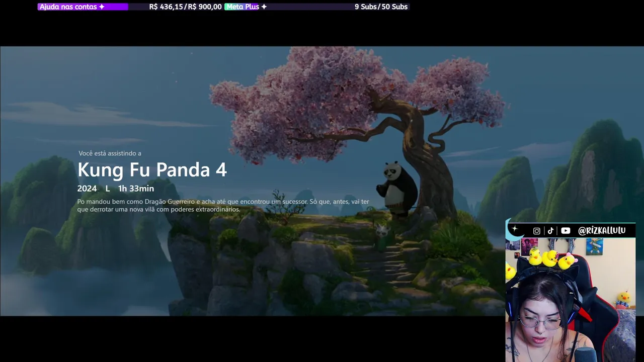The width and height of the screenshot is (644, 362).
Task: Click the sparkle next to 'Meta Plus'
Action: pyautogui.click(x=264, y=7)
